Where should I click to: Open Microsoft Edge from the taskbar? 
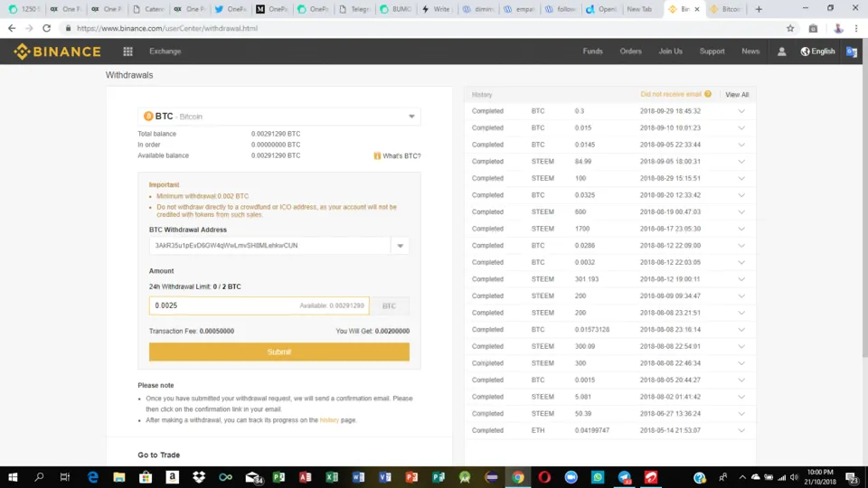(x=92, y=477)
